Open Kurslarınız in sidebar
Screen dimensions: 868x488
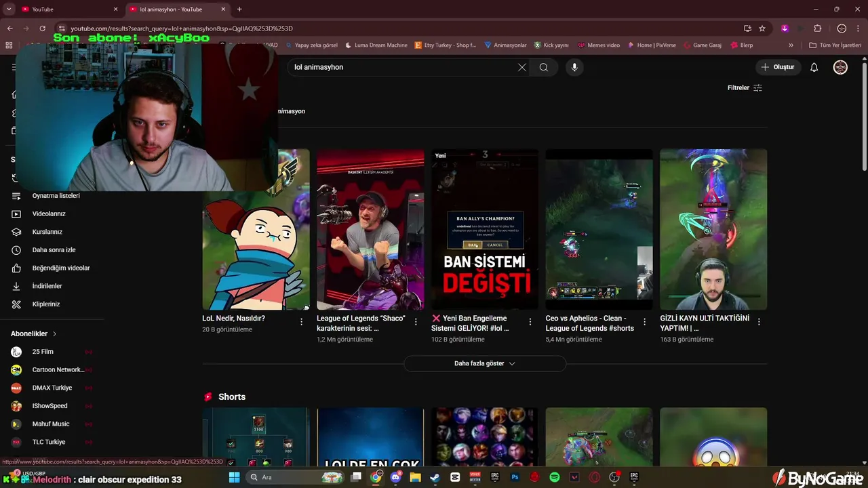click(x=47, y=232)
